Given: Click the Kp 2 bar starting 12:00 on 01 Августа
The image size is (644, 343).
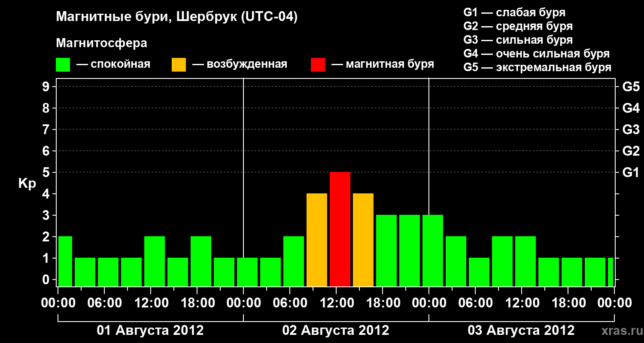Looking at the screenshot, I should [x=155, y=261].
